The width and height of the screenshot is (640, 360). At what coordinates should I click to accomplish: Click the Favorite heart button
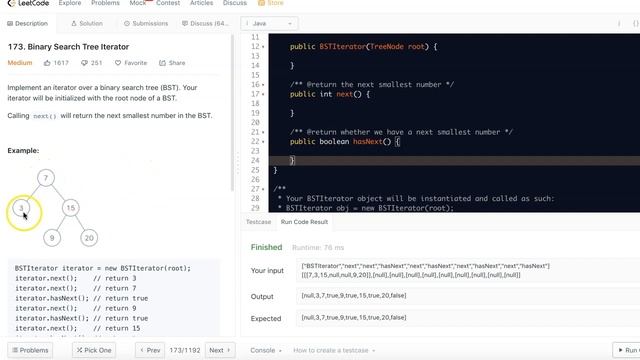click(131, 63)
